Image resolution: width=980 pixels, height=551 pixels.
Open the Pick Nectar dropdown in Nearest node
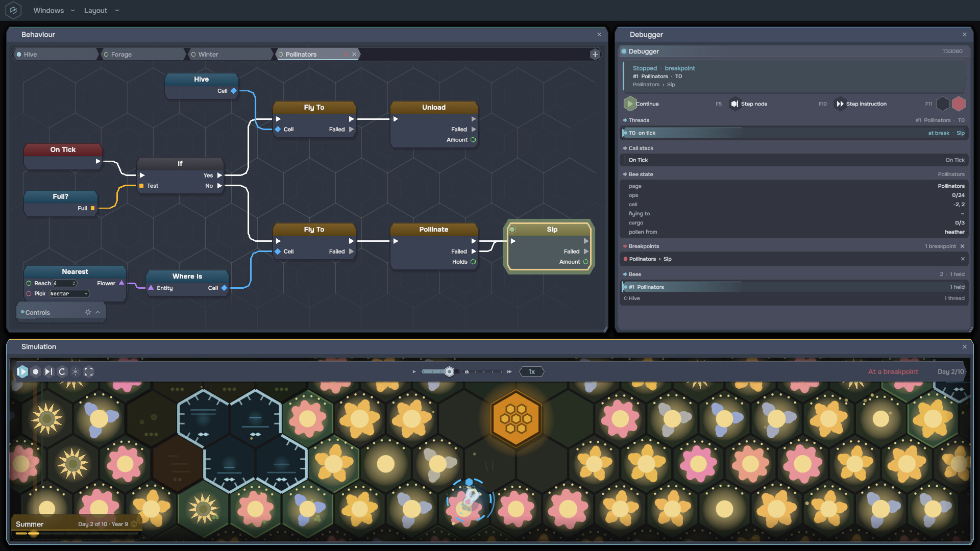pos(69,294)
